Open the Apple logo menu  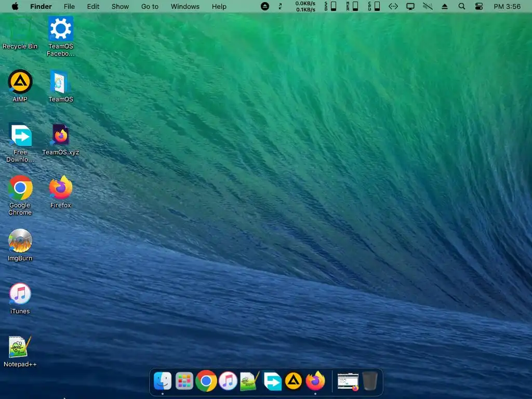[15, 6]
